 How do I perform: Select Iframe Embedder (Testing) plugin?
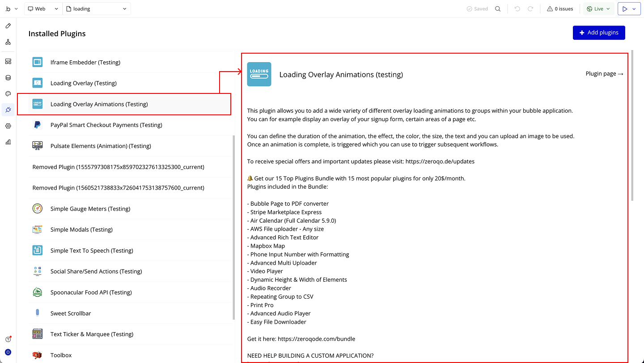pyautogui.click(x=131, y=62)
